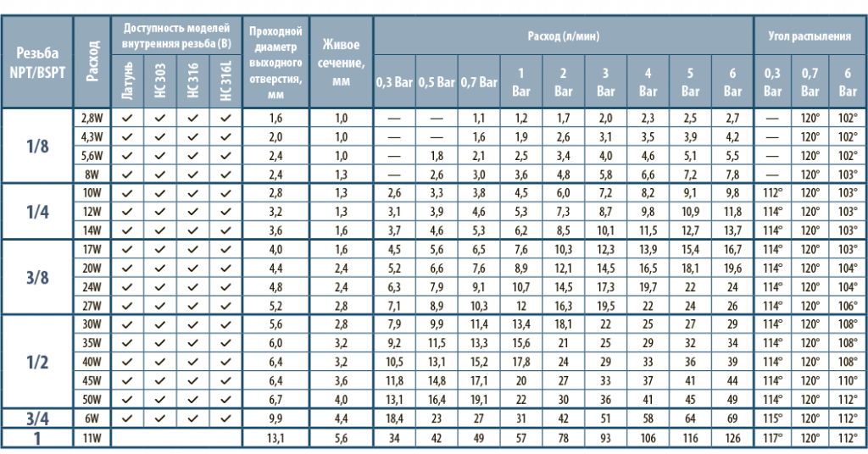This screenshot has height=454, width=868.
Task: Click the '16,4' flow value in the 50W row
Action: (437, 400)
